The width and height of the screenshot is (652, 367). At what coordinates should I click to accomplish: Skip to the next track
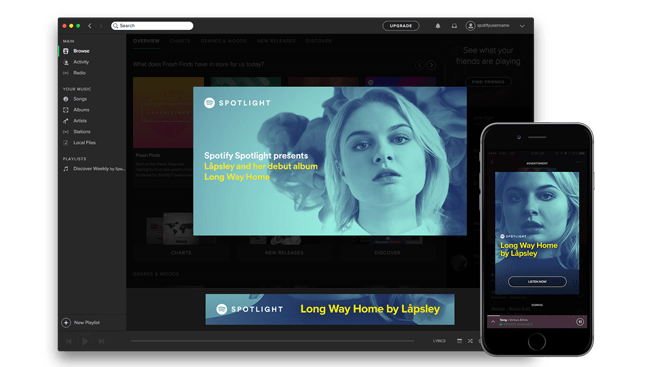(x=101, y=341)
